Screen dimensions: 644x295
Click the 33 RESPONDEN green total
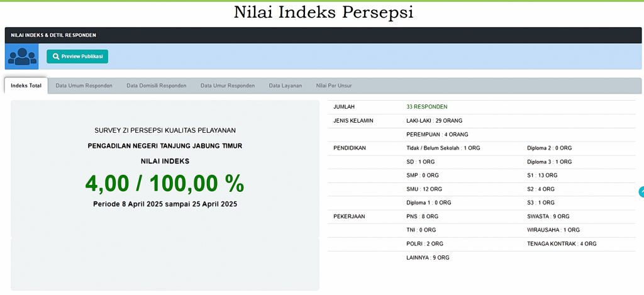(426, 107)
